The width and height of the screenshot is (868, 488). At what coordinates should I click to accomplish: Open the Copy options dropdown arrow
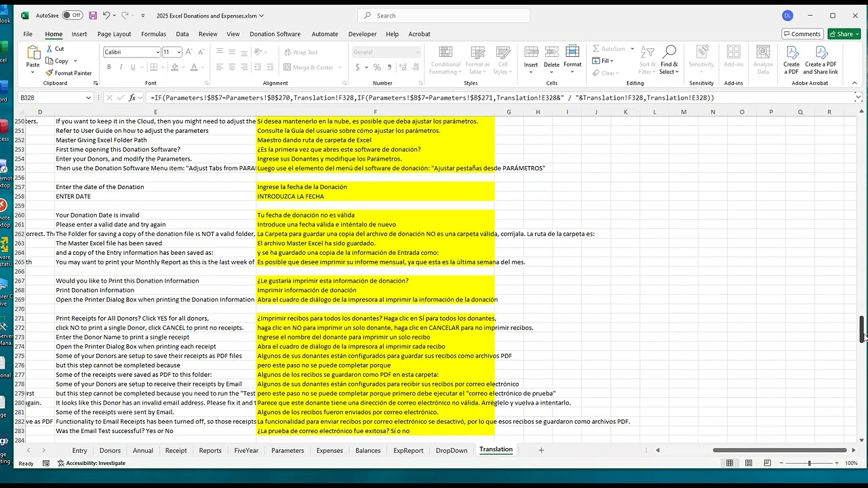[x=75, y=61]
